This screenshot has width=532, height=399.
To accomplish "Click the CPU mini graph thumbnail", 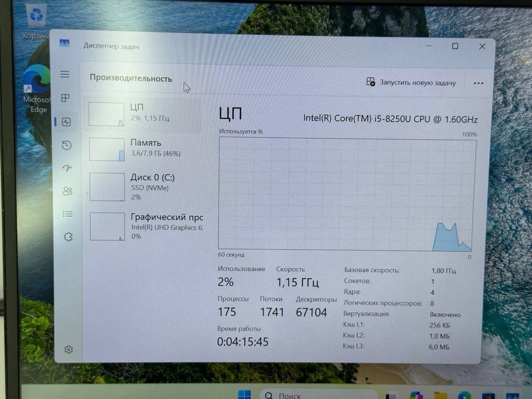I will [x=107, y=114].
